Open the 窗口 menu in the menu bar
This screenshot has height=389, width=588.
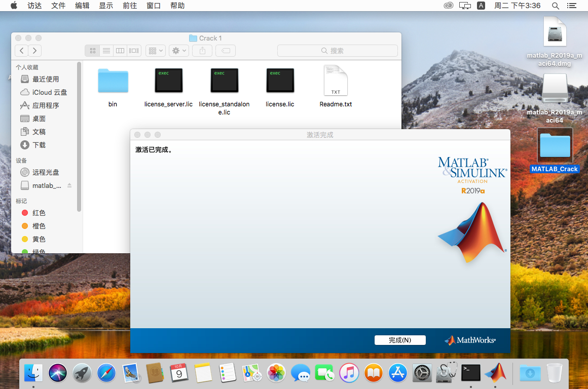point(153,6)
